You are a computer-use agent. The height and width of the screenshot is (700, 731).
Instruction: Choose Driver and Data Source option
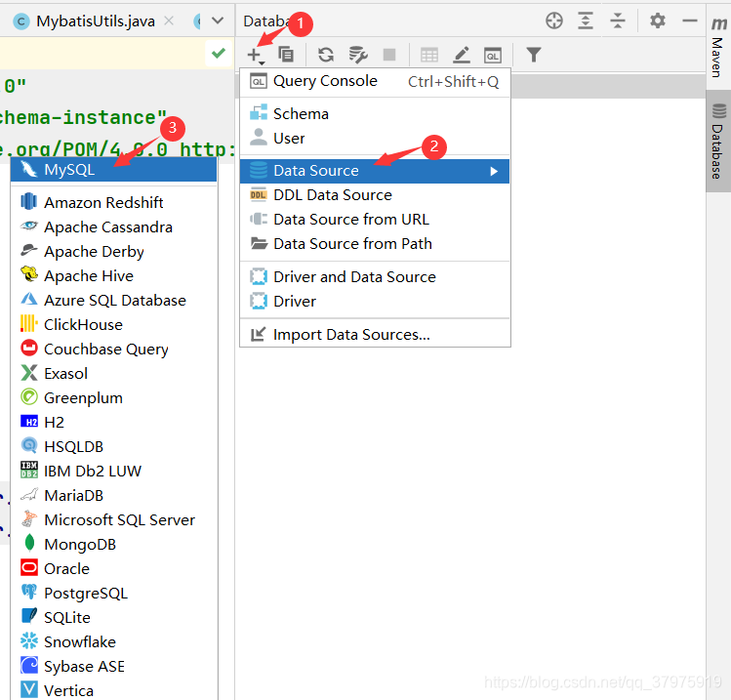(375, 277)
